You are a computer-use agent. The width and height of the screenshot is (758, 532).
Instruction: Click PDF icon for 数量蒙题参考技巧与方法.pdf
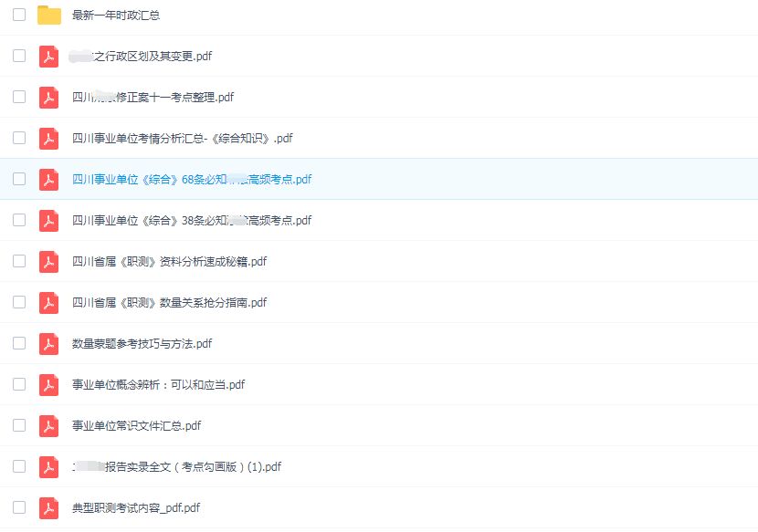[x=48, y=343]
